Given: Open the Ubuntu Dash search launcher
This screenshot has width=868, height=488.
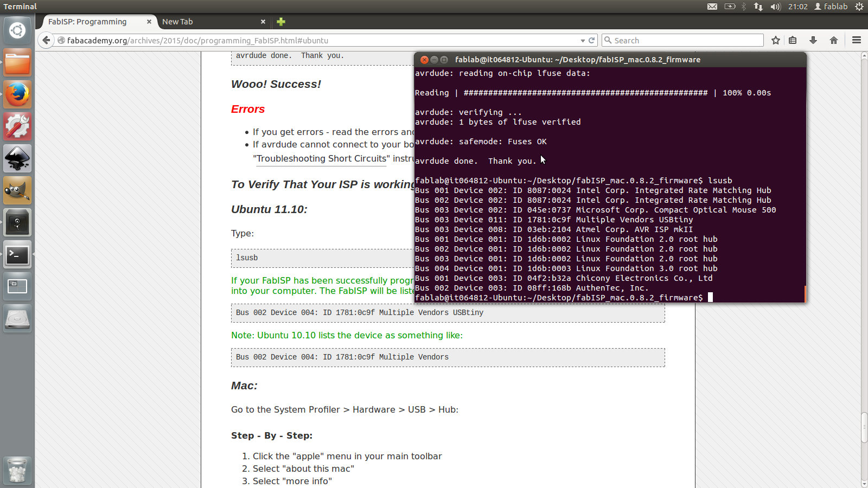Looking at the screenshot, I should 17,30.
